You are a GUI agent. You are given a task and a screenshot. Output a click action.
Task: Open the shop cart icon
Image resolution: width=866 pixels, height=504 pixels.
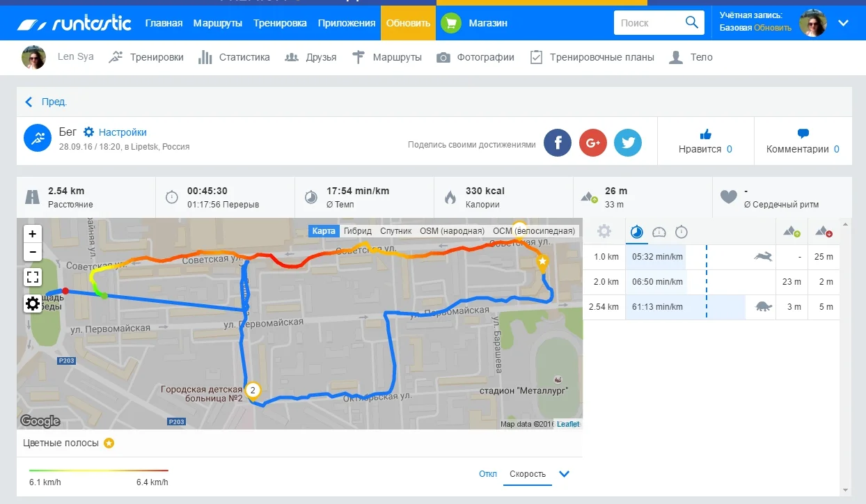click(451, 23)
